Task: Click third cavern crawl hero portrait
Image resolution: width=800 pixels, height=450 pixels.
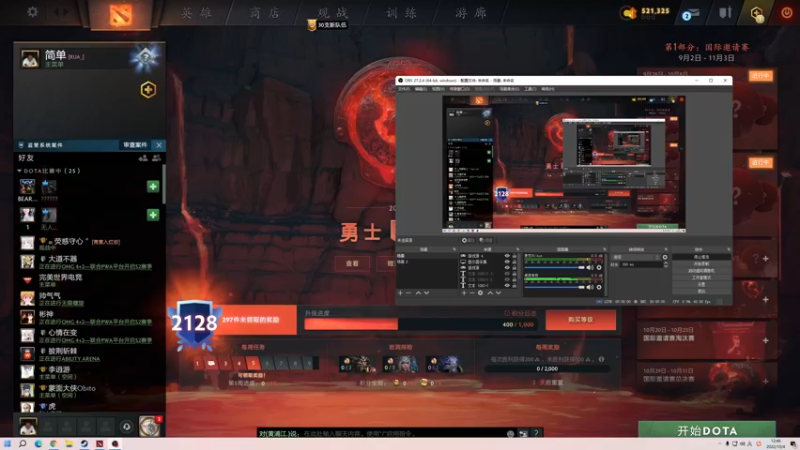Action: point(444,364)
